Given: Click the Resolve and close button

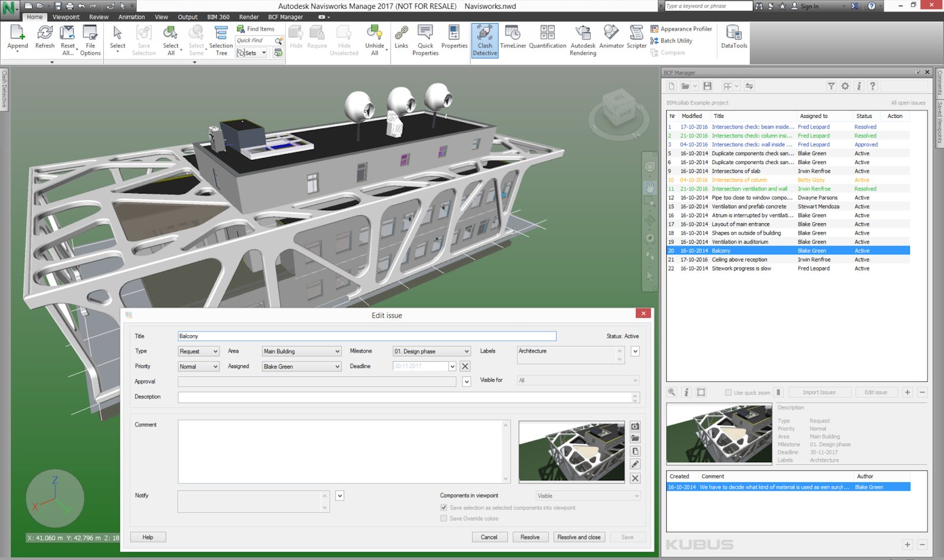Looking at the screenshot, I should pyautogui.click(x=579, y=537).
